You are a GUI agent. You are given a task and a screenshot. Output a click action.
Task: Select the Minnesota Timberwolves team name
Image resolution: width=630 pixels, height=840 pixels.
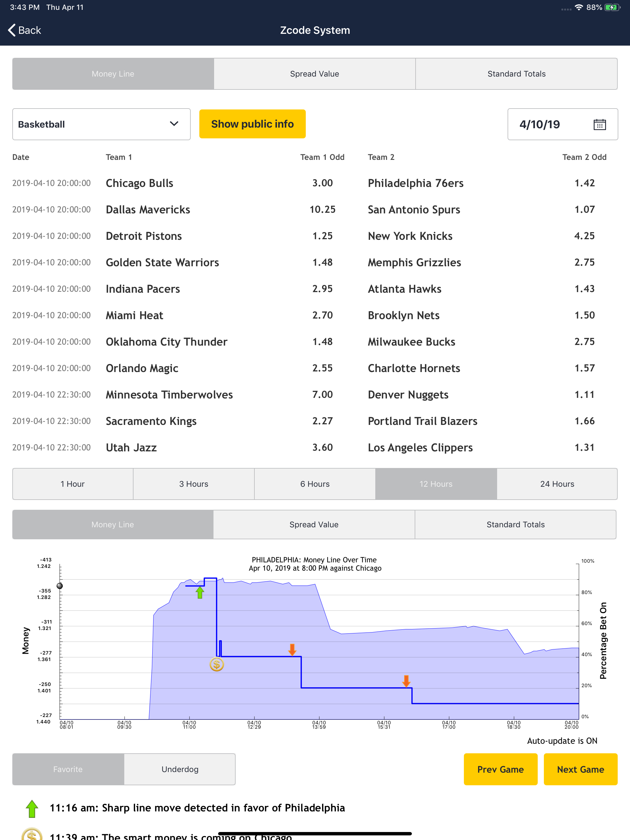point(169,394)
